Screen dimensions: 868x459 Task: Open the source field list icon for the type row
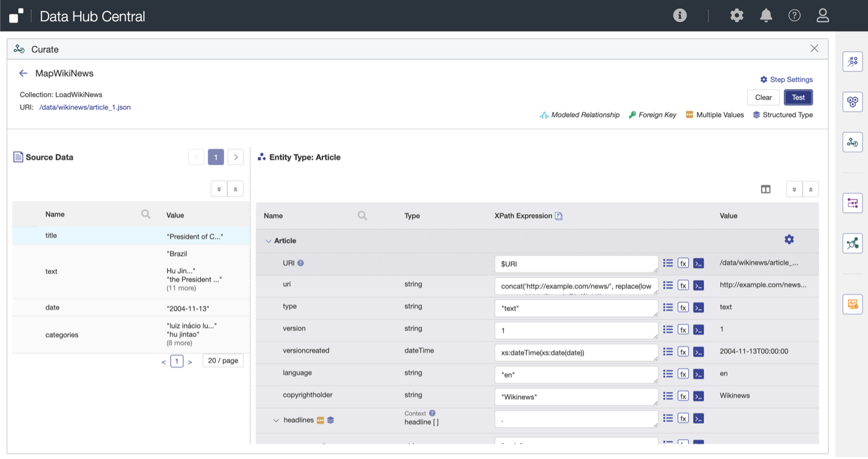point(668,307)
